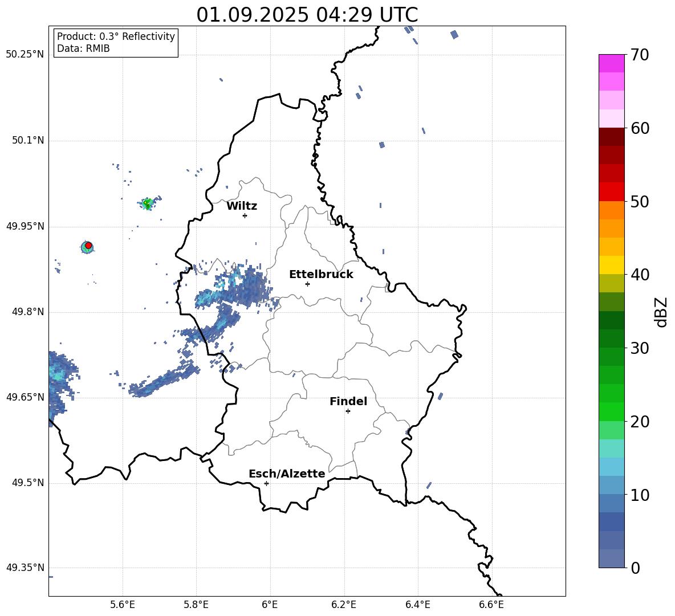Click the small green echo cell west of Wiltz
675x616 pixels.
click(148, 203)
